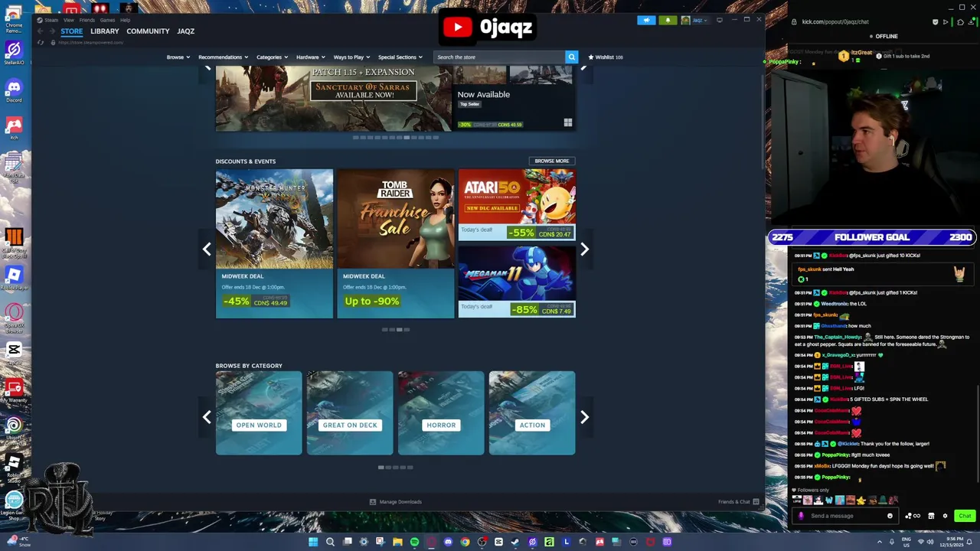The image size is (980, 551).
Task: Open the Monster Hunter midweek deal card
Action: (274, 243)
